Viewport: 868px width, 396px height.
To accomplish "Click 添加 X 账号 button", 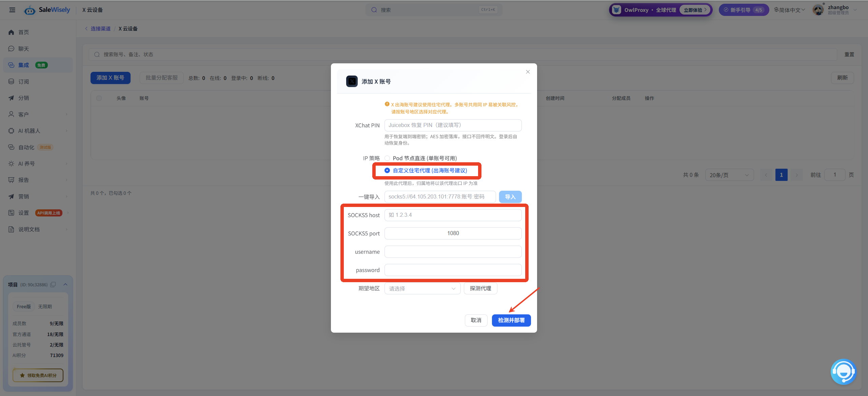I will [110, 78].
